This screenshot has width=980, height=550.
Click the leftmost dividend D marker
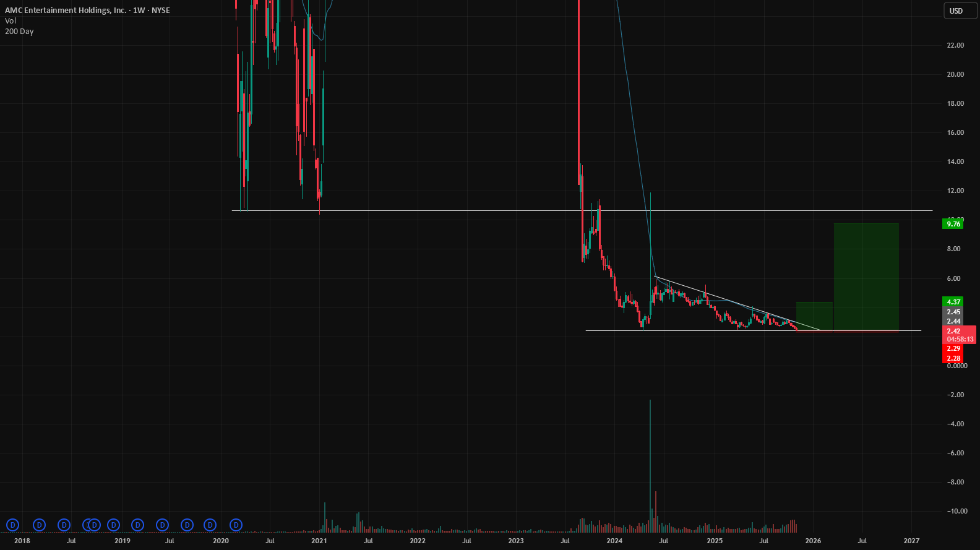point(12,525)
